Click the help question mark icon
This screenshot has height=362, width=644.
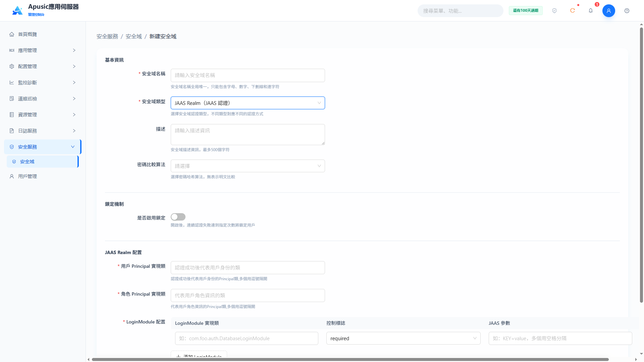tap(627, 11)
